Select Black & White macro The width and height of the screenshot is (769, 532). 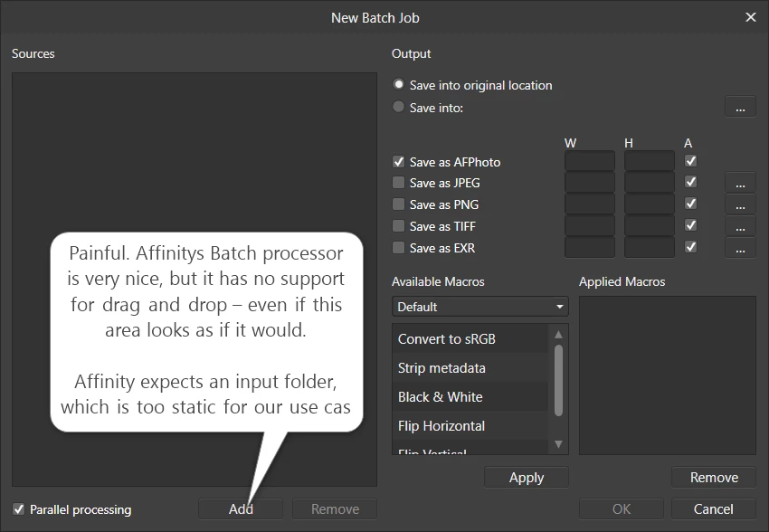[470, 396]
